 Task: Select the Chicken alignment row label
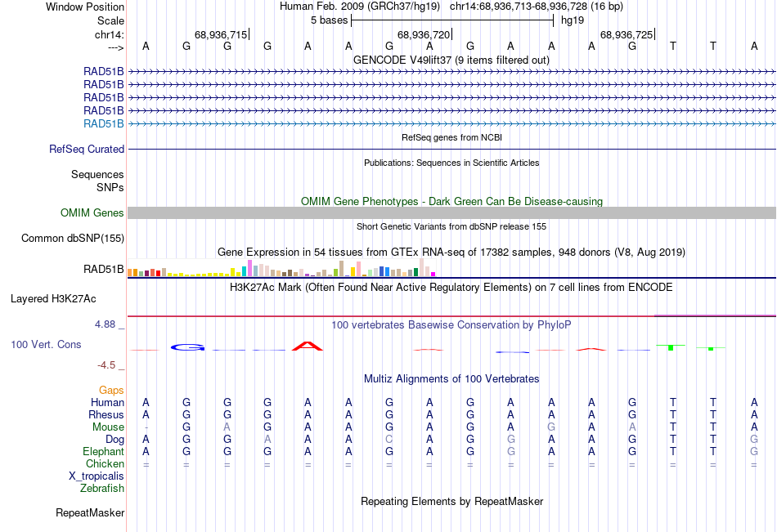pos(105,463)
